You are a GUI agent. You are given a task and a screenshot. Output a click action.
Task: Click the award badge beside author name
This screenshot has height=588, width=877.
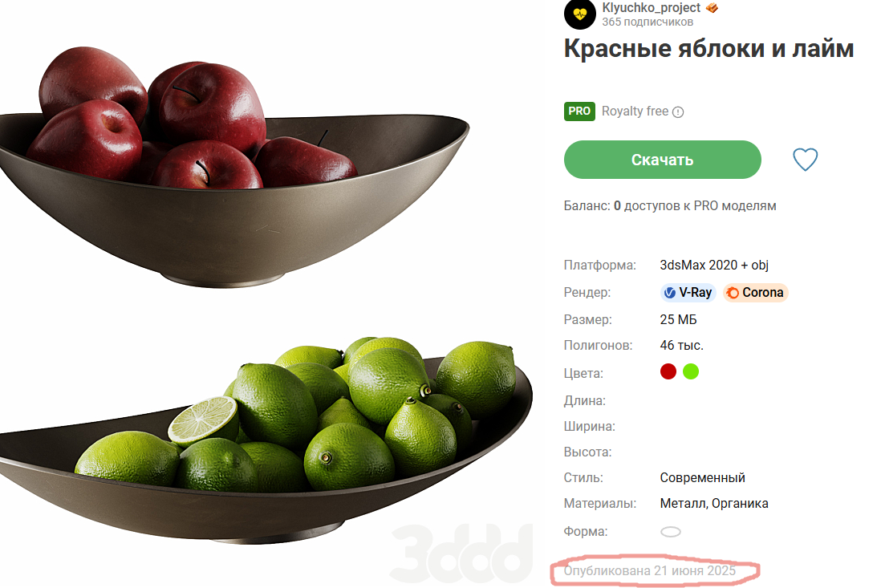tap(712, 8)
